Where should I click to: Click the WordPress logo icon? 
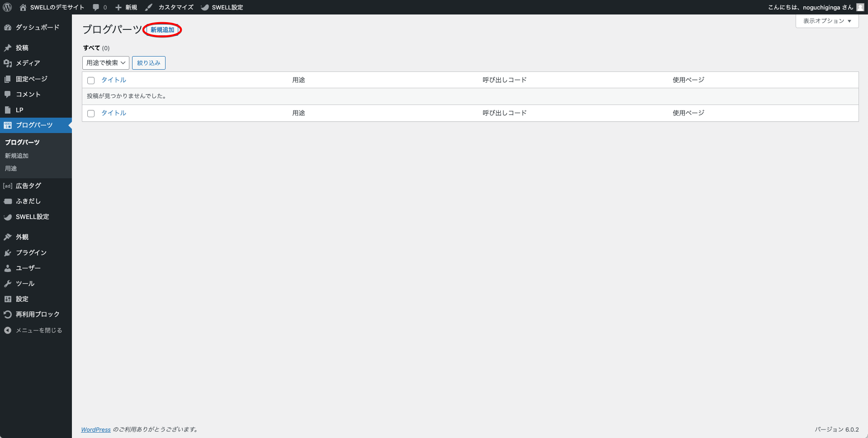click(x=7, y=7)
